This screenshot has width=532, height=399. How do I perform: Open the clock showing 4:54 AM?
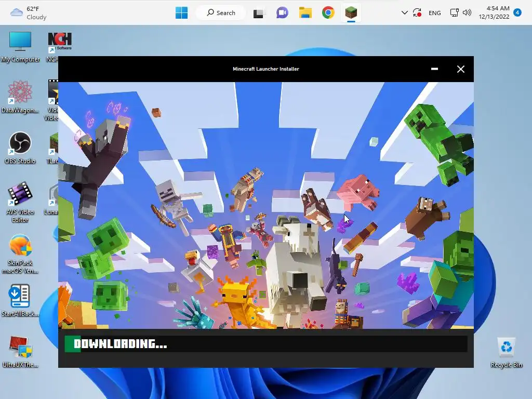pos(494,12)
